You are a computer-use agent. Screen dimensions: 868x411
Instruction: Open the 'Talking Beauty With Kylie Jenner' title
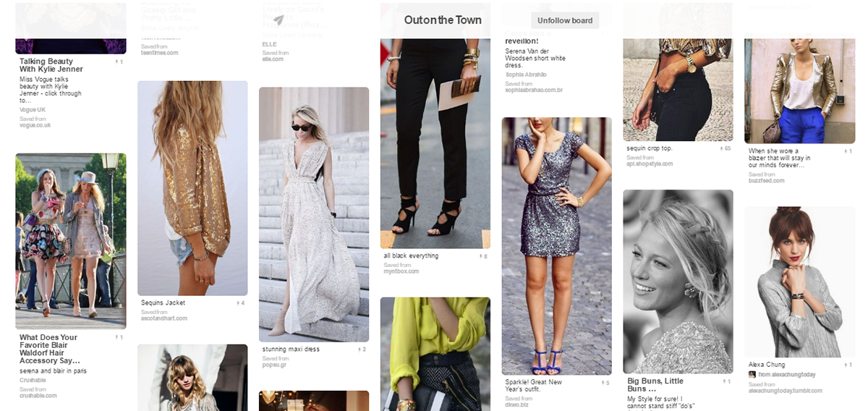[51, 66]
